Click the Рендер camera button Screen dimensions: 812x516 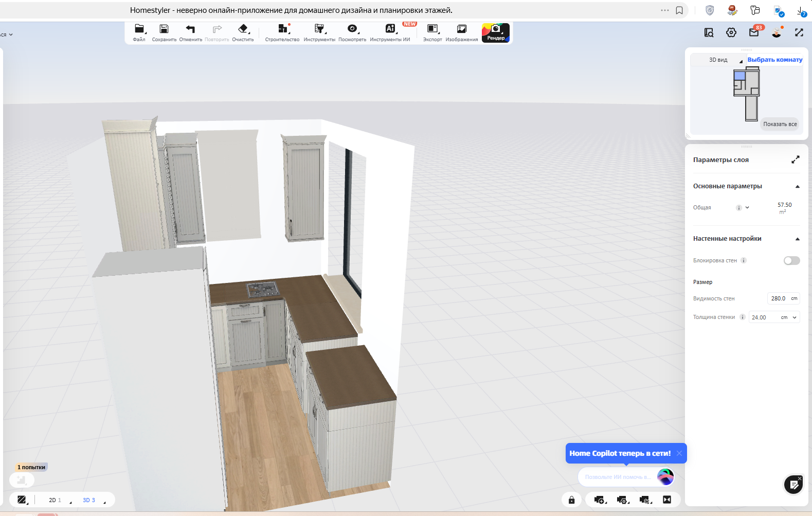[495, 32]
